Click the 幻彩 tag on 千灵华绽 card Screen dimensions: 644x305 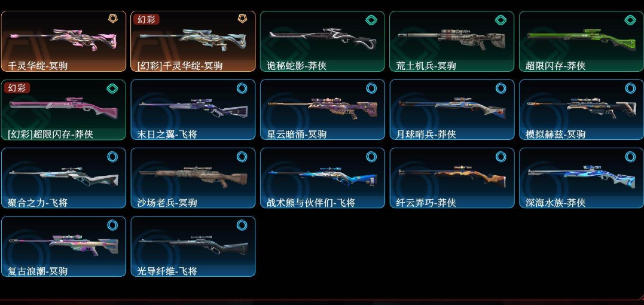[x=145, y=19]
